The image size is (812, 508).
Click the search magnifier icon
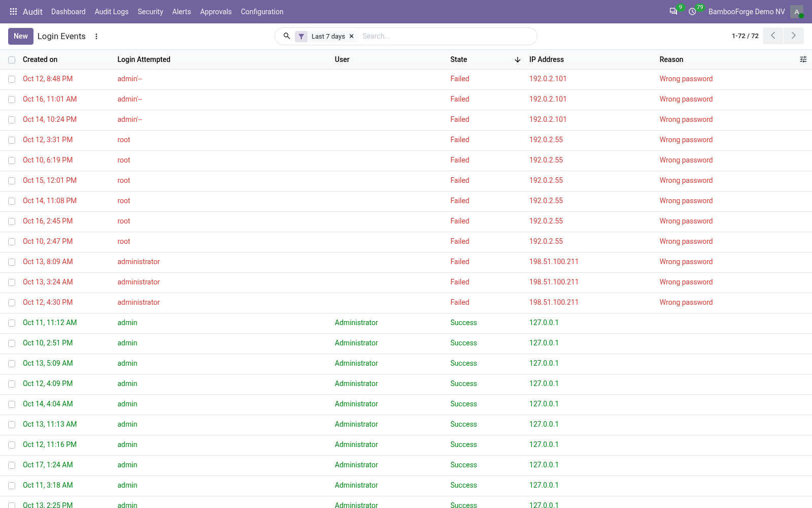pyautogui.click(x=287, y=36)
